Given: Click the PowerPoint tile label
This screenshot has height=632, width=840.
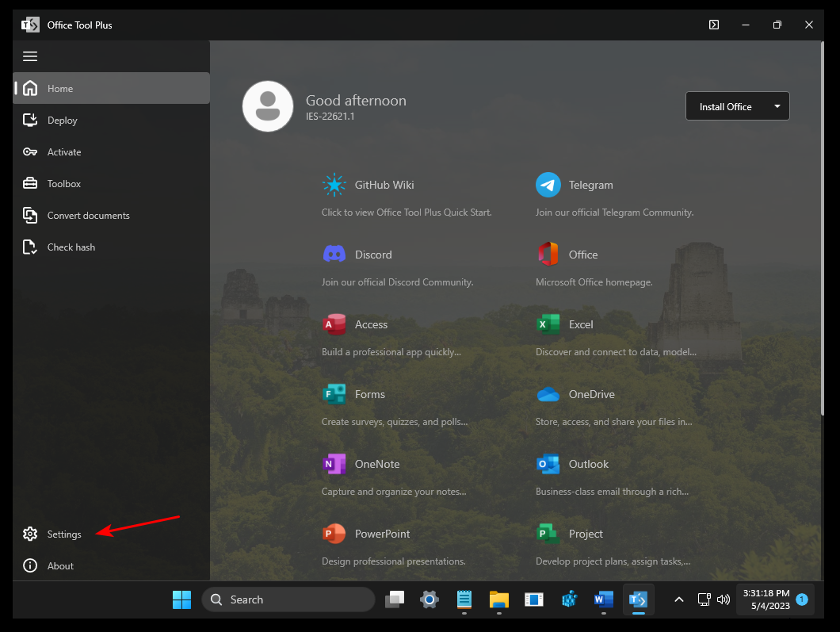Looking at the screenshot, I should click(x=383, y=534).
